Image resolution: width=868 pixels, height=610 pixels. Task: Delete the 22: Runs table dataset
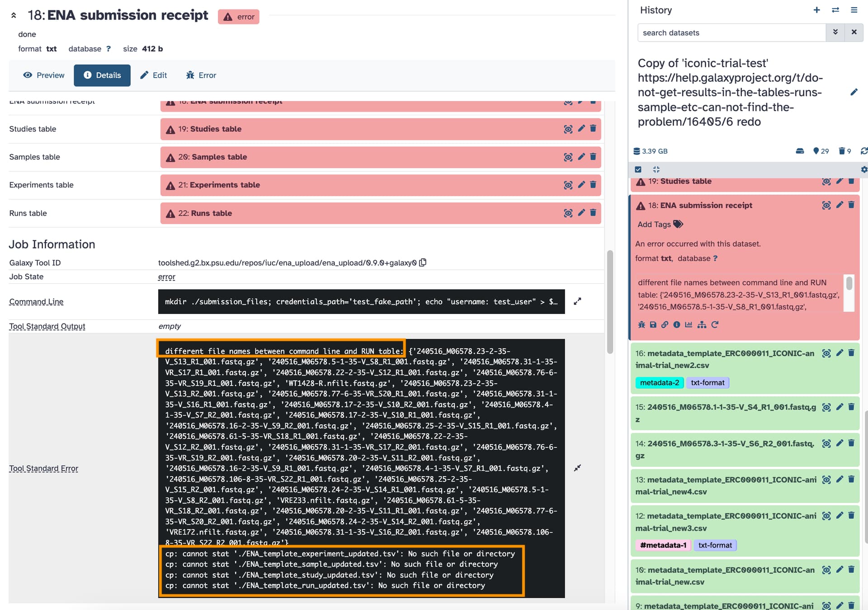point(593,213)
